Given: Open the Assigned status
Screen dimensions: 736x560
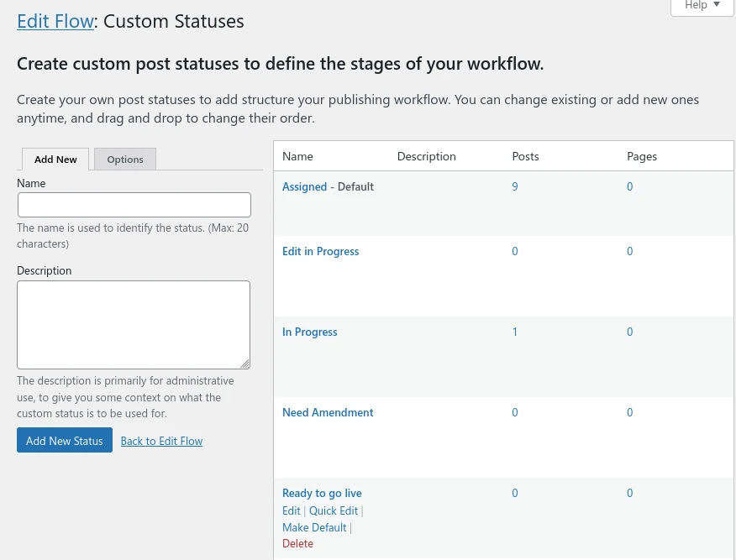Looking at the screenshot, I should pos(304,186).
